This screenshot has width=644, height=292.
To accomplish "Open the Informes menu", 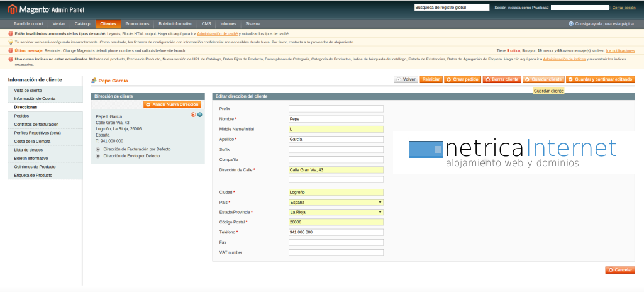I will point(228,24).
